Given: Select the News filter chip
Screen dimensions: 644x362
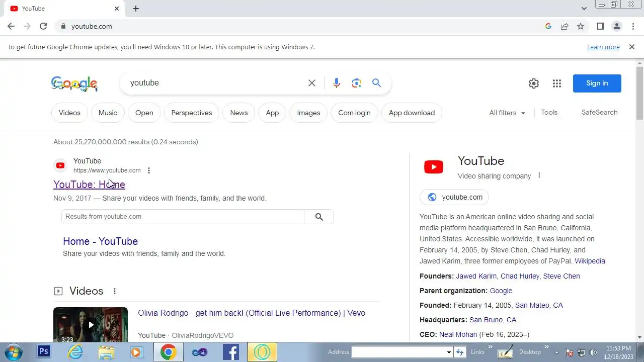Looking at the screenshot, I should coord(239,113).
